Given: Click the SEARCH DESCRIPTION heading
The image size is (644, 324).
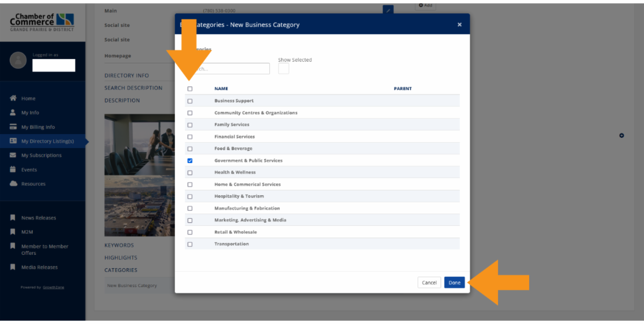Looking at the screenshot, I should pos(133,88).
